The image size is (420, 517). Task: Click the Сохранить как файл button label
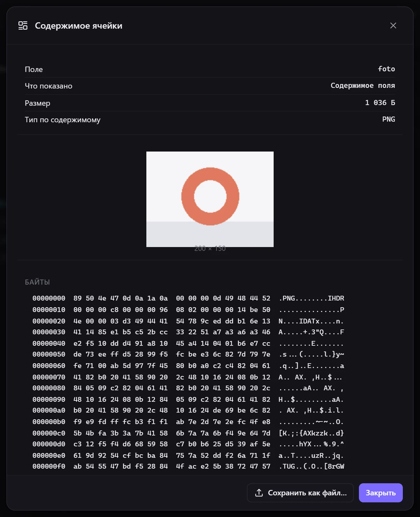click(307, 493)
